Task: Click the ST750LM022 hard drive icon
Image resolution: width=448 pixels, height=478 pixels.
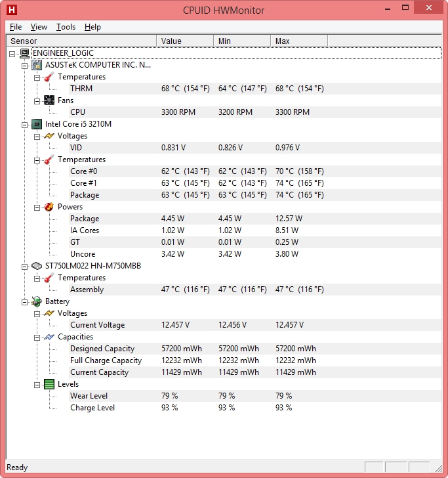Action: click(x=37, y=266)
